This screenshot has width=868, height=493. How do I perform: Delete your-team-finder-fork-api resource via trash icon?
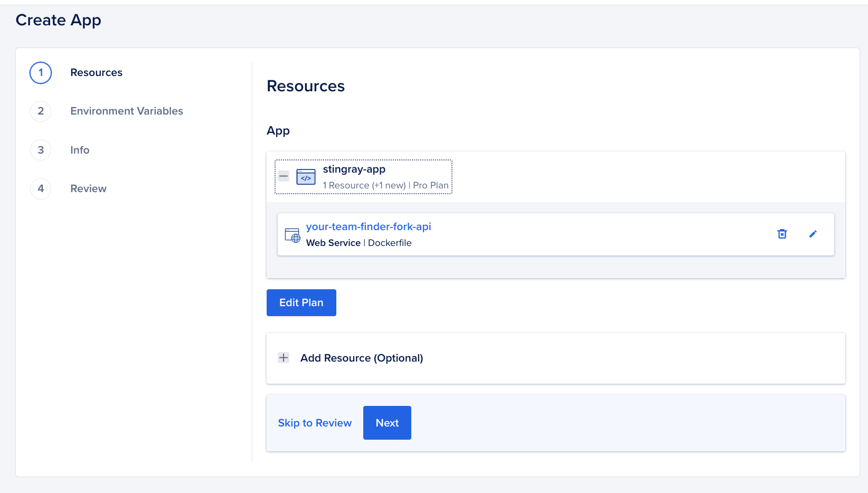pyautogui.click(x=782, y=234)
